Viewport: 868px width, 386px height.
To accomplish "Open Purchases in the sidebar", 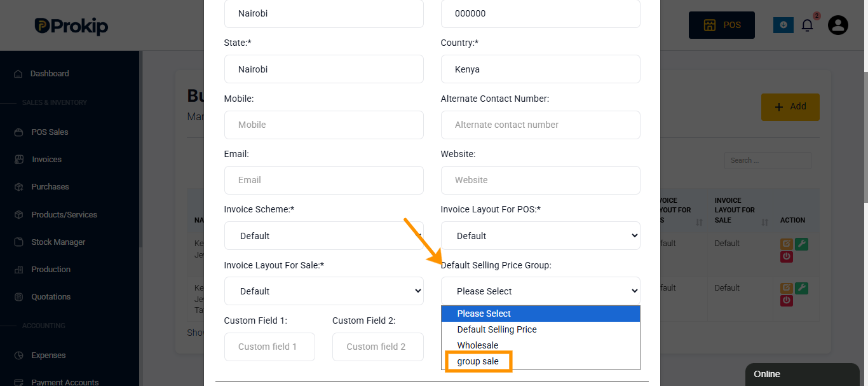I will point(50,187).
